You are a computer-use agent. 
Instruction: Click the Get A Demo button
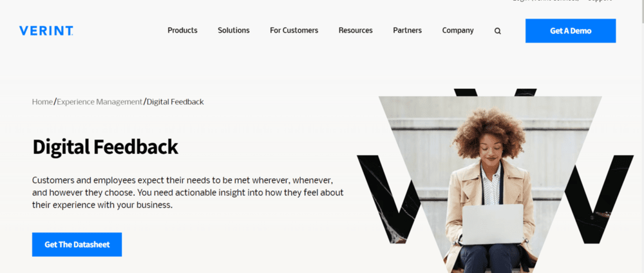point(571,31)
